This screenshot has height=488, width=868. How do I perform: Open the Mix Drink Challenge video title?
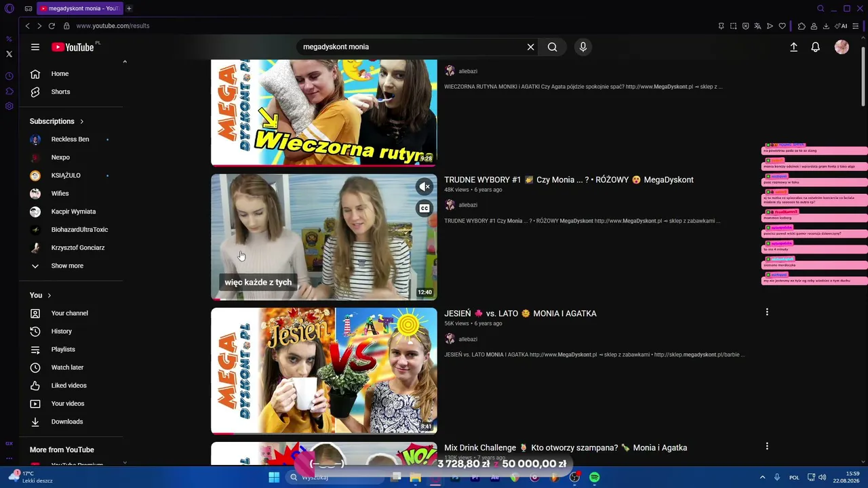point(566,448)
